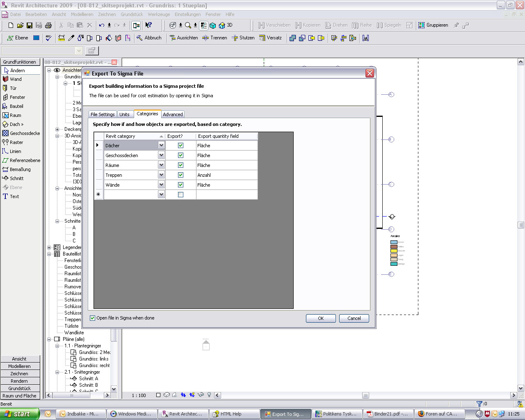Click the Open folder icon in toolbar
The height and width of the screenshot is (420, 525).
[x=20, y=25]
